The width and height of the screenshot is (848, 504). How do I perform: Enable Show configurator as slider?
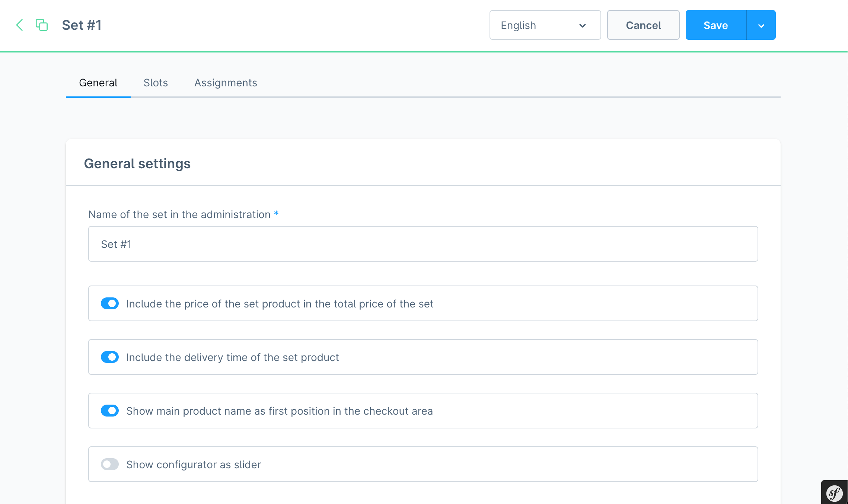110,464
